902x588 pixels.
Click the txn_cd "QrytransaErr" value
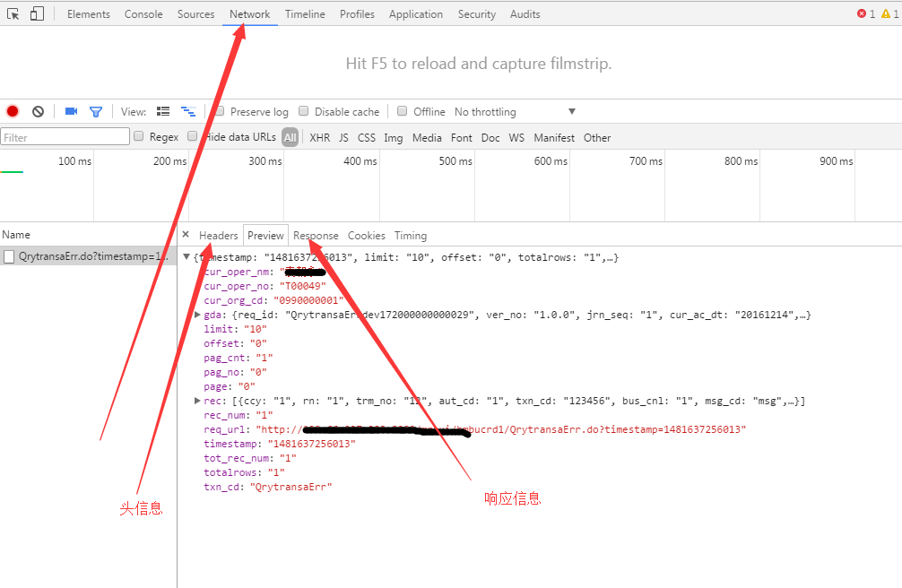tap(291, 487)
